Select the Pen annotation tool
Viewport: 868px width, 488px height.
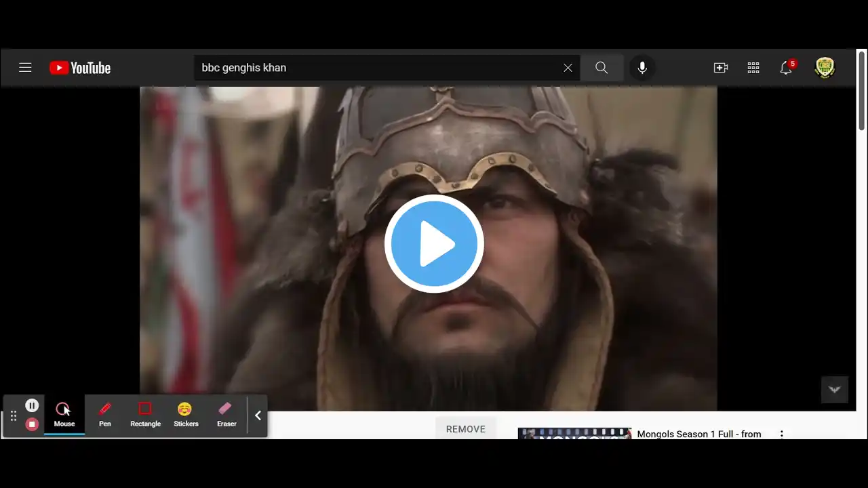105,415
